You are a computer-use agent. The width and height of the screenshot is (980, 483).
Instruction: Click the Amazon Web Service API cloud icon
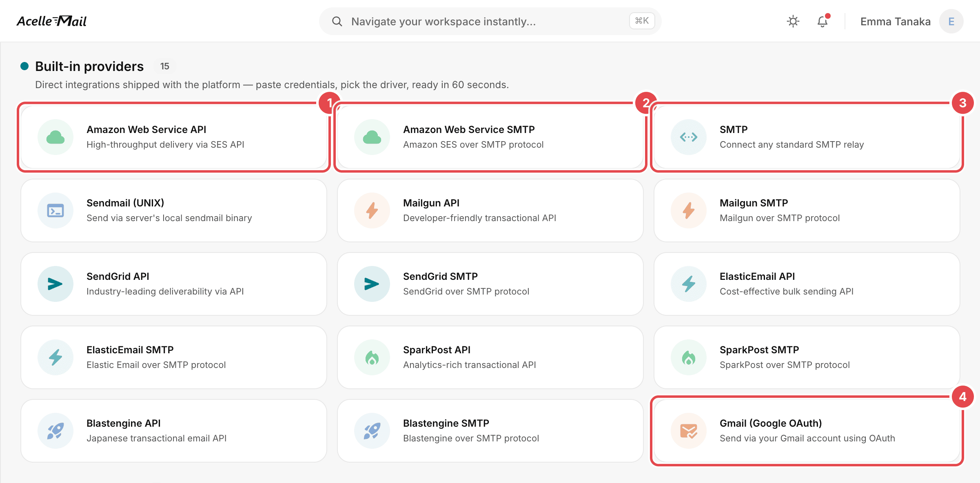click(55, 137)
